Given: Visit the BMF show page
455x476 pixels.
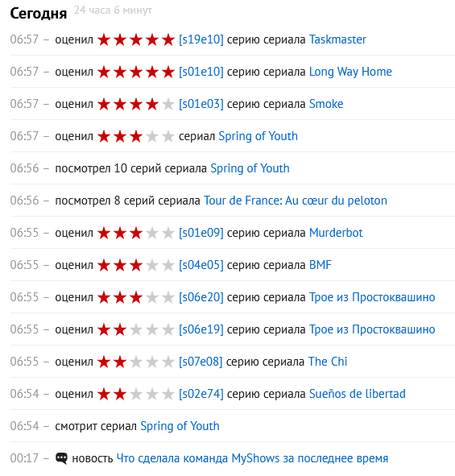Looking at the screenshot, I should point(321,265).
